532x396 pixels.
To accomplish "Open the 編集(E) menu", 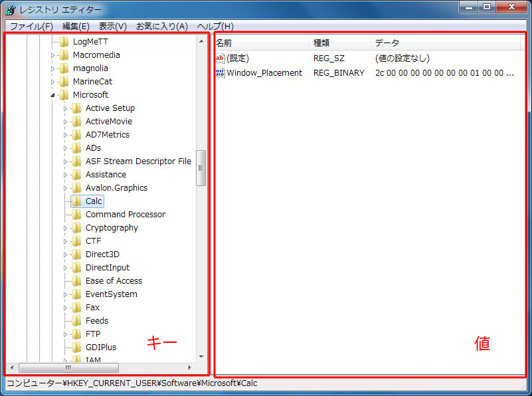I will point(76,27).
